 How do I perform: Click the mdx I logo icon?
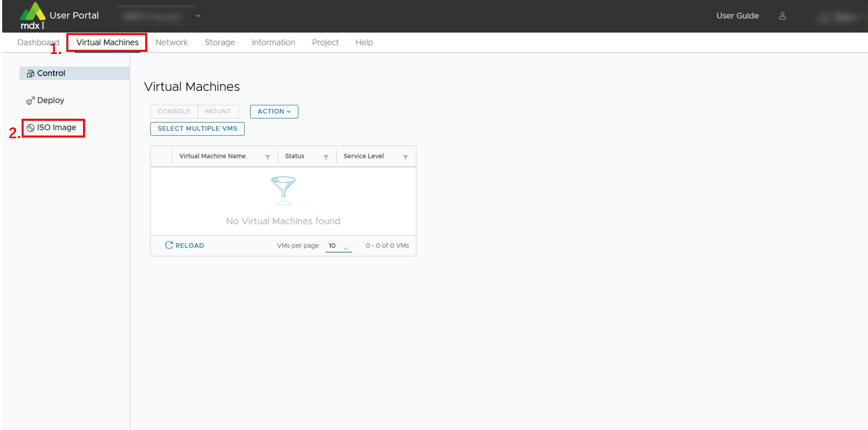tap(32, 16)
